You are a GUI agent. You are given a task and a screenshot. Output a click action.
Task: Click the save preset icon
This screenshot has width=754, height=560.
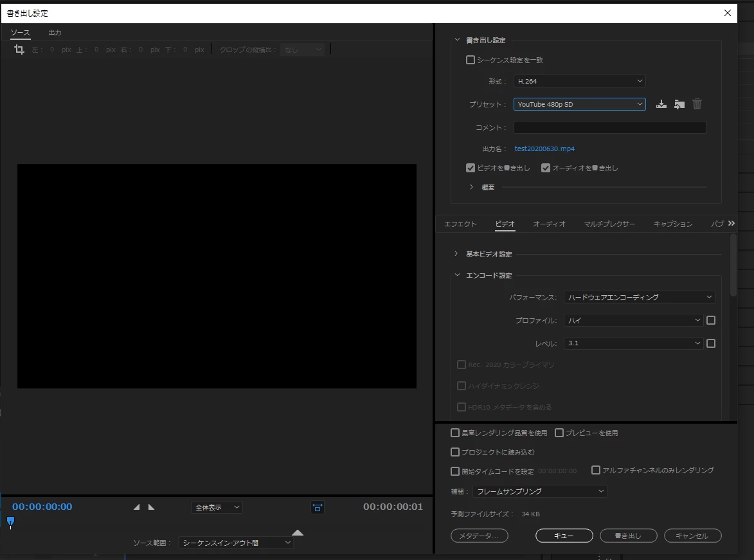click(x=661, y=104)
